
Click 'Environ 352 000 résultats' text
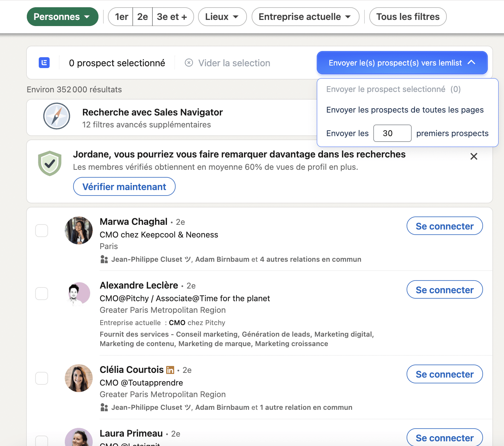point(74,89)
